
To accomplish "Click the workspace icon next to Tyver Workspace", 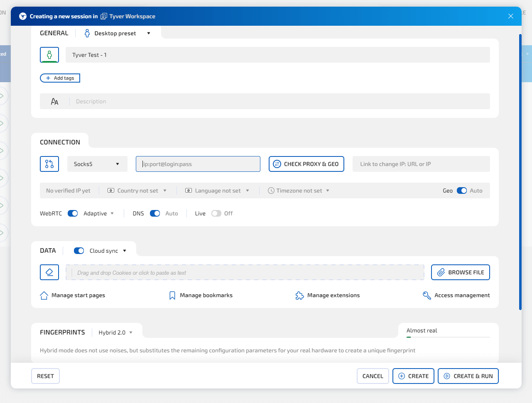I will pos(104,16).
